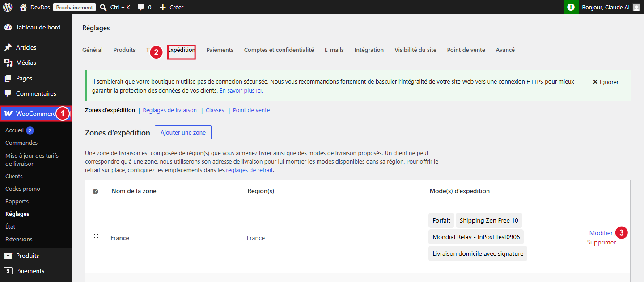Switch to the Produits settings tab

click(124, 50)
